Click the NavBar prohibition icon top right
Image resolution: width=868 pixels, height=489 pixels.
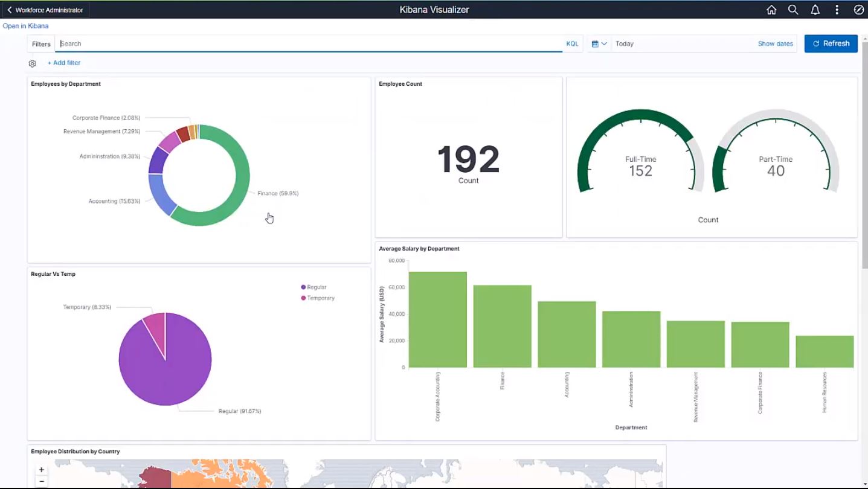coord(858,10)
